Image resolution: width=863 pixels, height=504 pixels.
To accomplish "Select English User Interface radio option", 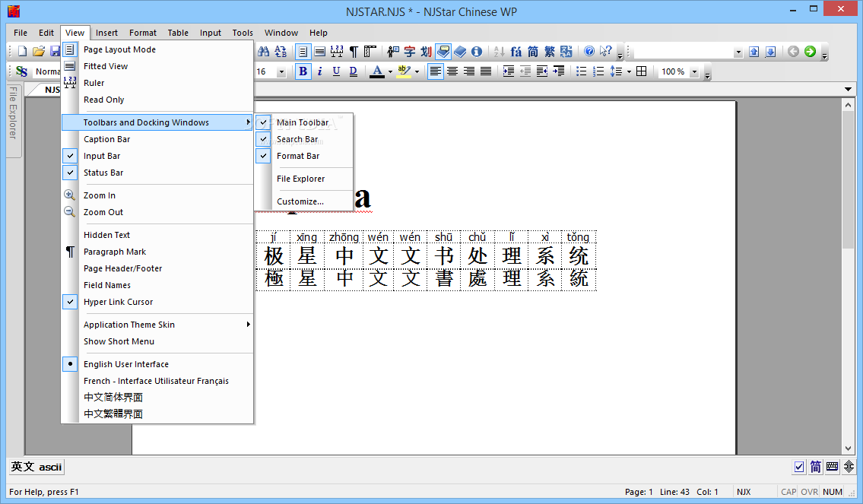I will tap(157, 364).
